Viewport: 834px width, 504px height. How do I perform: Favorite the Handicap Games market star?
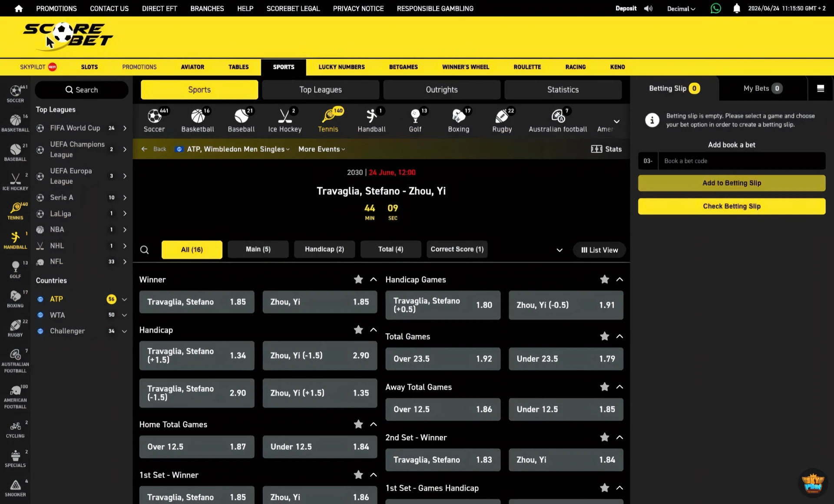605,279
